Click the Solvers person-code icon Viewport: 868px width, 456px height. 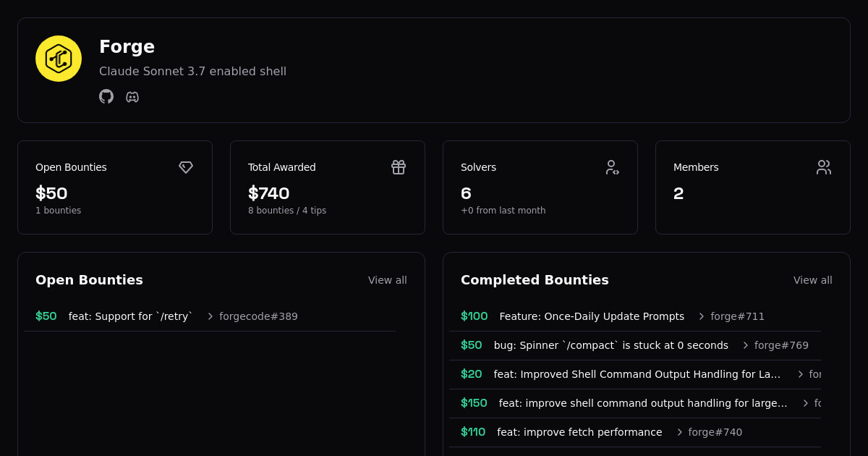pyautogui.click(x=612, y=167)
